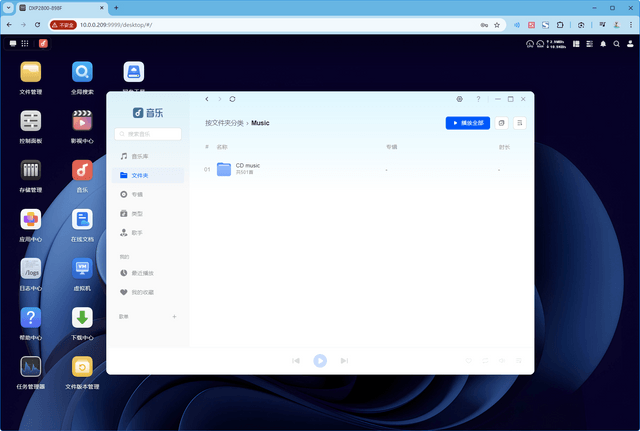The height and width of the screenshot is (431, 640).
Task: Open the 日志中心 log center icon
Action: point(31,269)
